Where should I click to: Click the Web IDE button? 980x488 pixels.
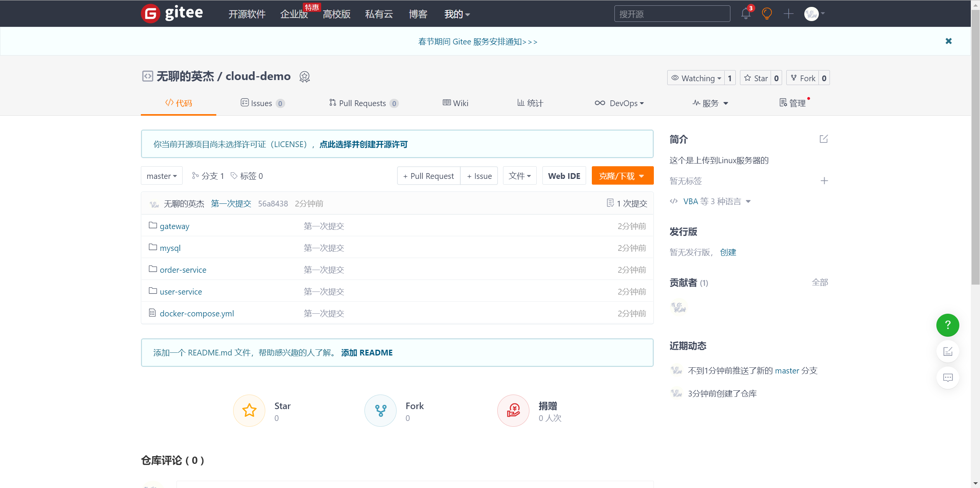[564, 176]
